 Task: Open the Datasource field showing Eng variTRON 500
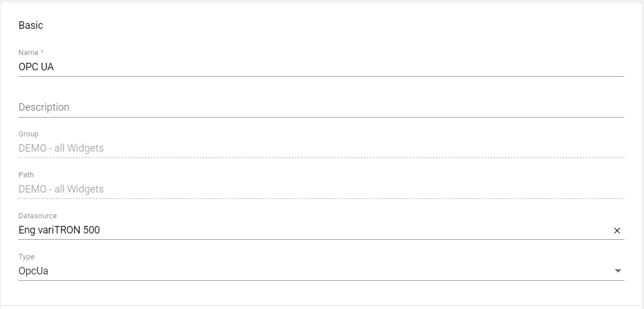tap(311, 230)
